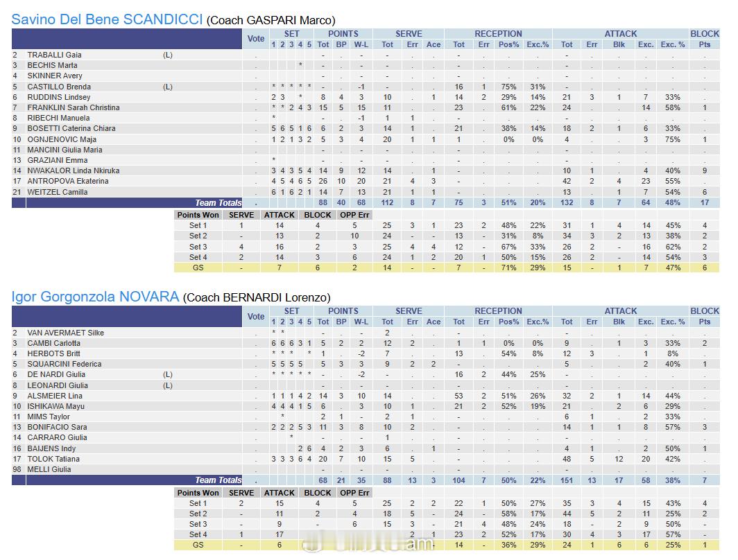Select player name ANTROPOVA Ekaterina
Image resolution: width=738 pixels, height=560 pixels.
coord(68,181)
